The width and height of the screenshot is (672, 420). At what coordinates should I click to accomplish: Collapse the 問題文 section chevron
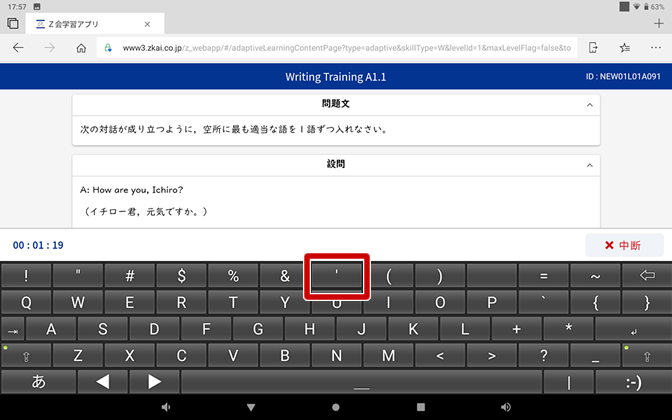tap(590, 105)
